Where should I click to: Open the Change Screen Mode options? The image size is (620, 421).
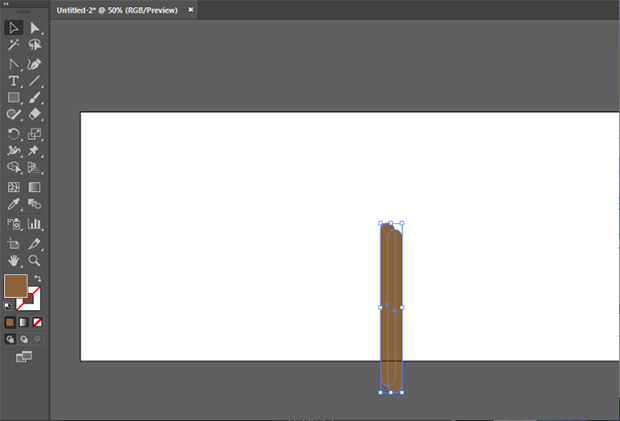(x=24, y=356)
